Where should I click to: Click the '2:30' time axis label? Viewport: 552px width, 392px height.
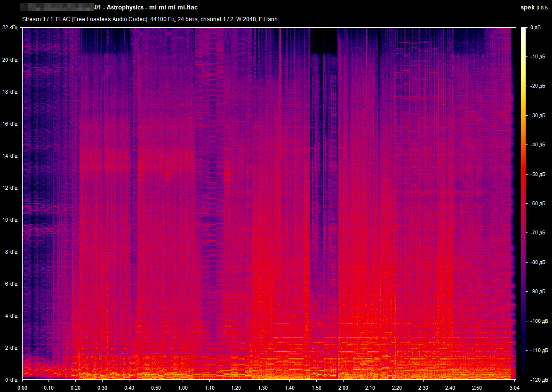click(x=424, y=388)
